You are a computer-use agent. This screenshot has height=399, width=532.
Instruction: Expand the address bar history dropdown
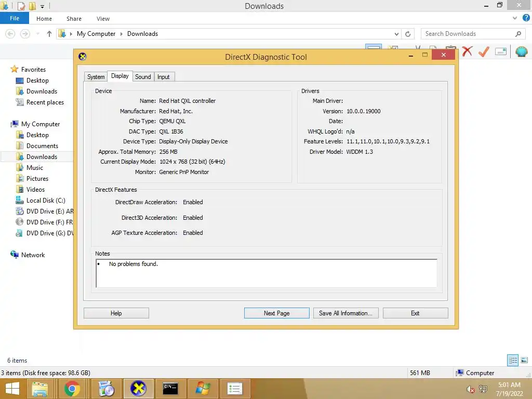(396, 34)
